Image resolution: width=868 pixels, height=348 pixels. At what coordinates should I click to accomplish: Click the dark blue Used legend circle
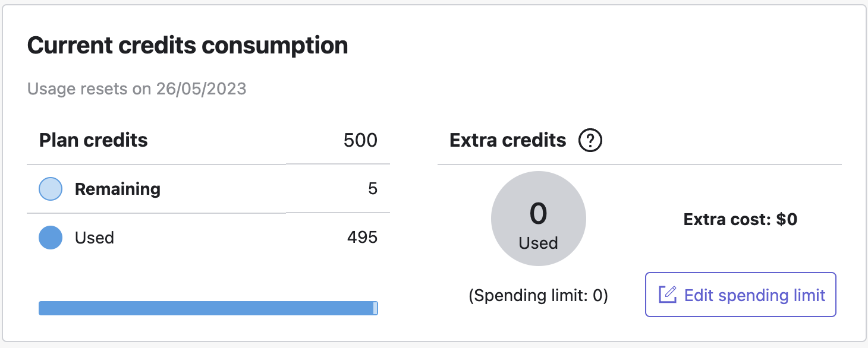[51, 238]
